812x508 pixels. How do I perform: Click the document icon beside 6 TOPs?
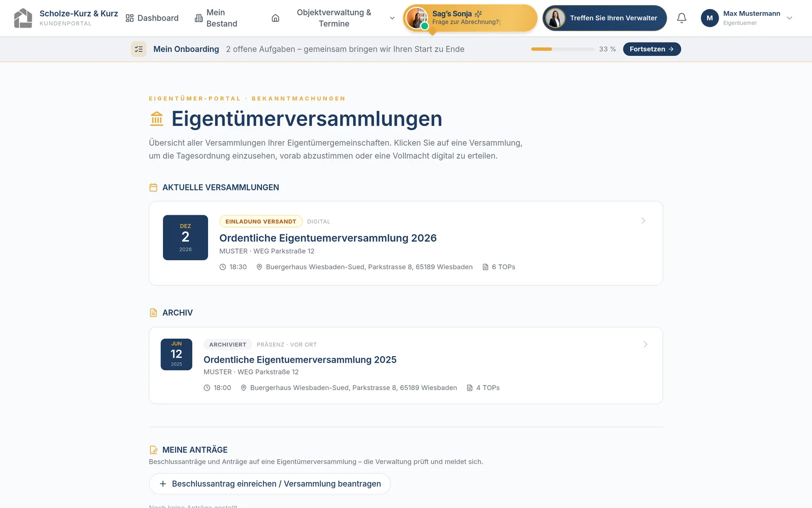tap(485, 267)
